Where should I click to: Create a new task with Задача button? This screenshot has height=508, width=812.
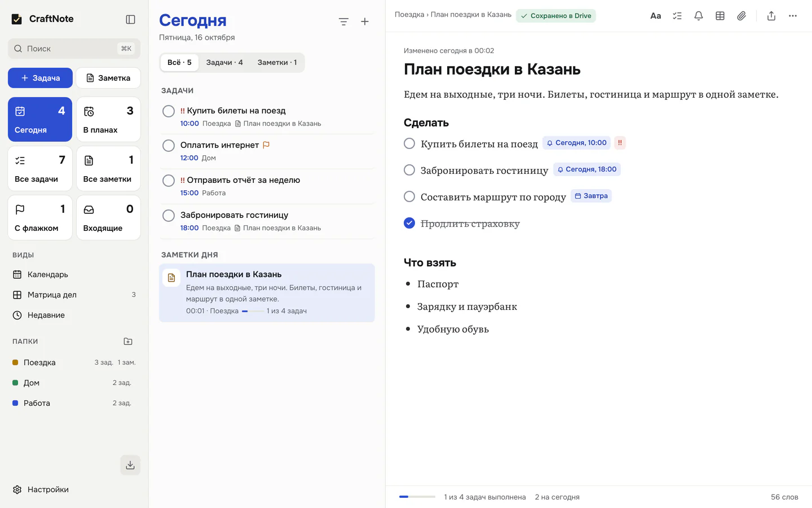coord(40,78)
